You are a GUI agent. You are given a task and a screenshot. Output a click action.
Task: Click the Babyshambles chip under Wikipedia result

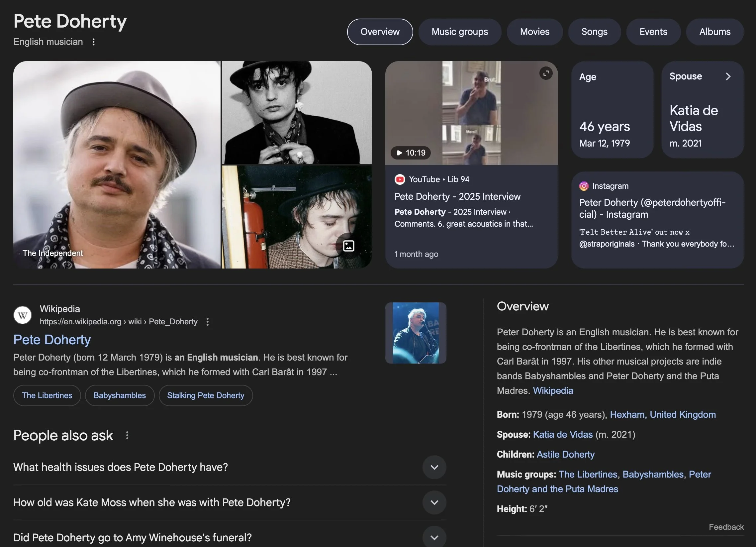[119, 395]
